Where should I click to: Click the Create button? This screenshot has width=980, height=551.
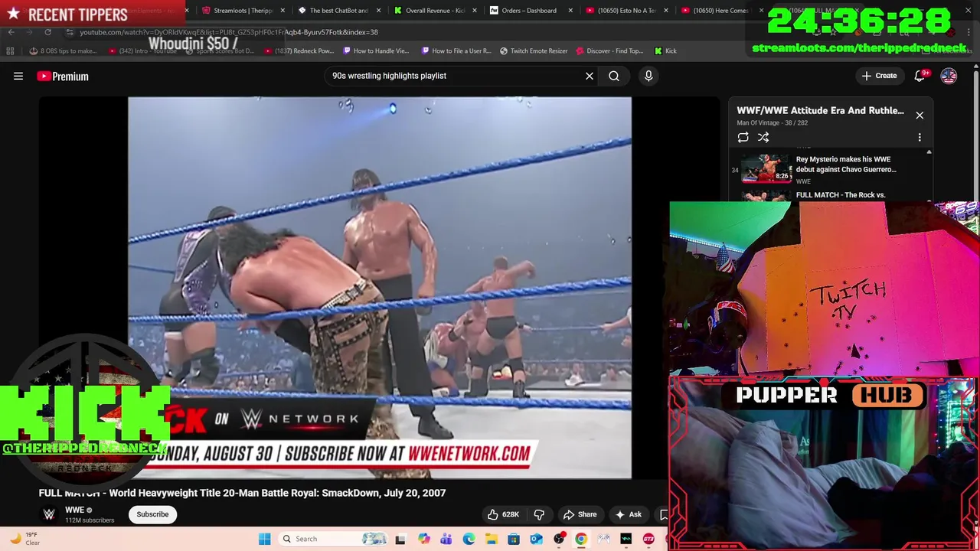[879, 76]
